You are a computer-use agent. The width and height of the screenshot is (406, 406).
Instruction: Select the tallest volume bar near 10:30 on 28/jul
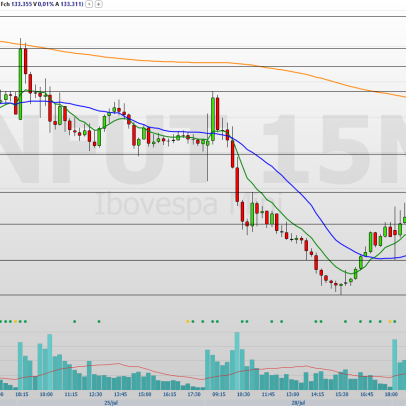tap(237, 361)
